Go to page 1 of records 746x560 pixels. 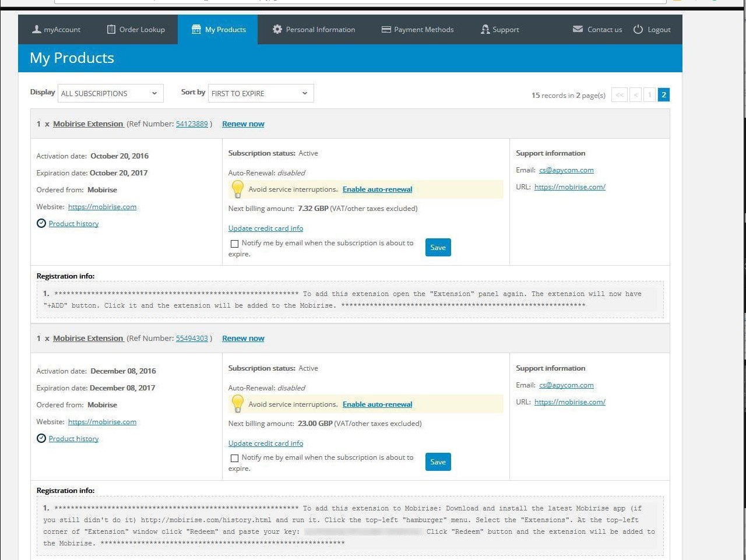click(x=649, y=95)
